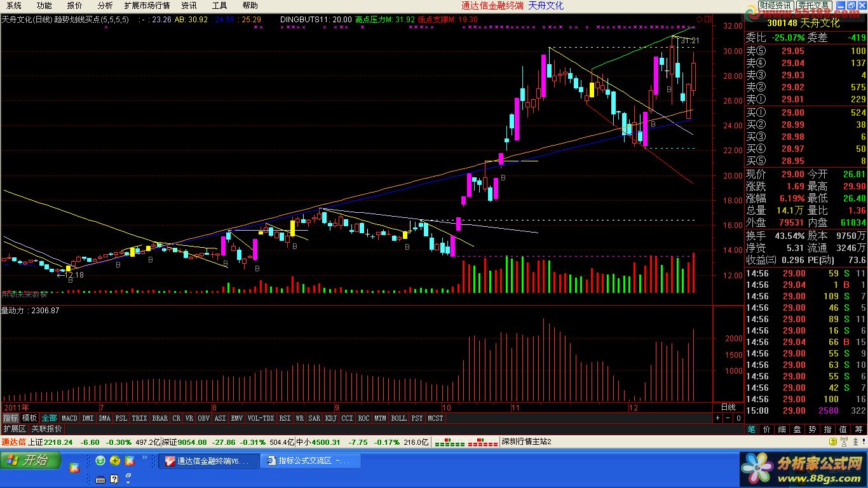Switch indicator to EMV

pos(237,418)
